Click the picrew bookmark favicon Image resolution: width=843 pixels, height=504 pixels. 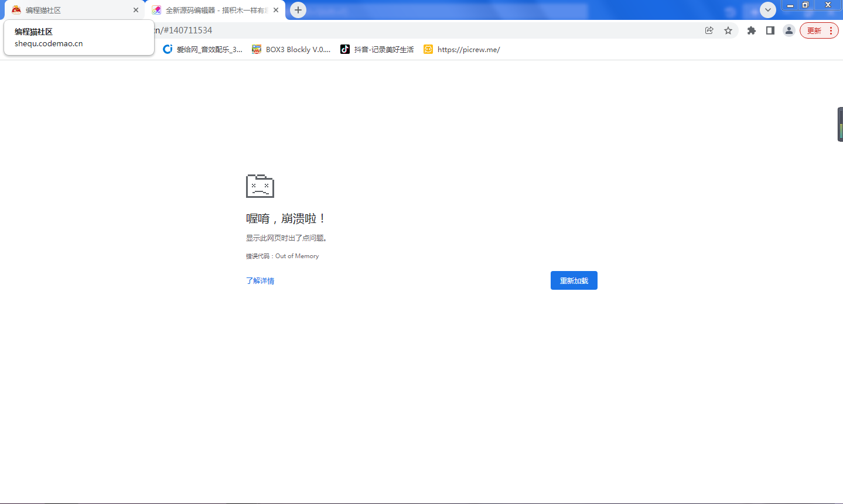(x=428, y=49)
